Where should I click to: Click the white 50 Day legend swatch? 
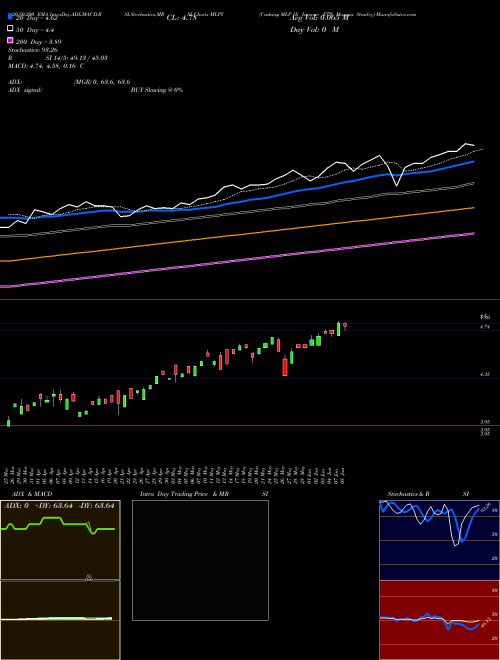click(11, 29)
